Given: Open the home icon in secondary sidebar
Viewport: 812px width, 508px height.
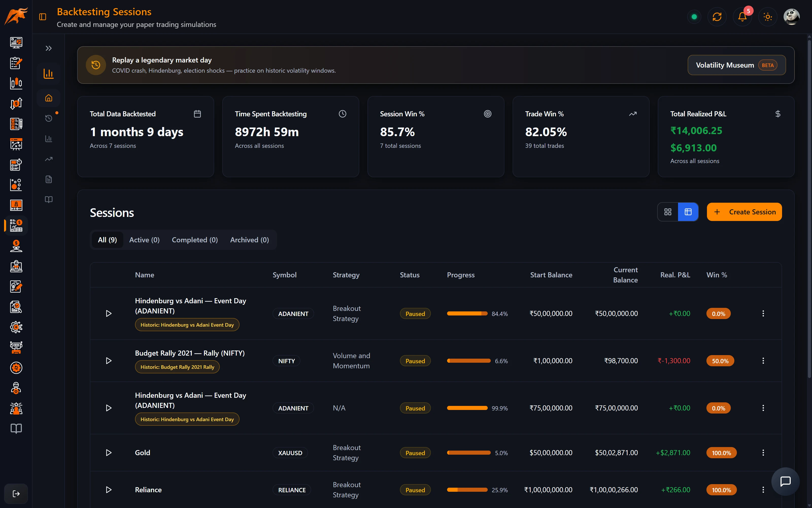Looking at the screenshot, I should (49, 98).
